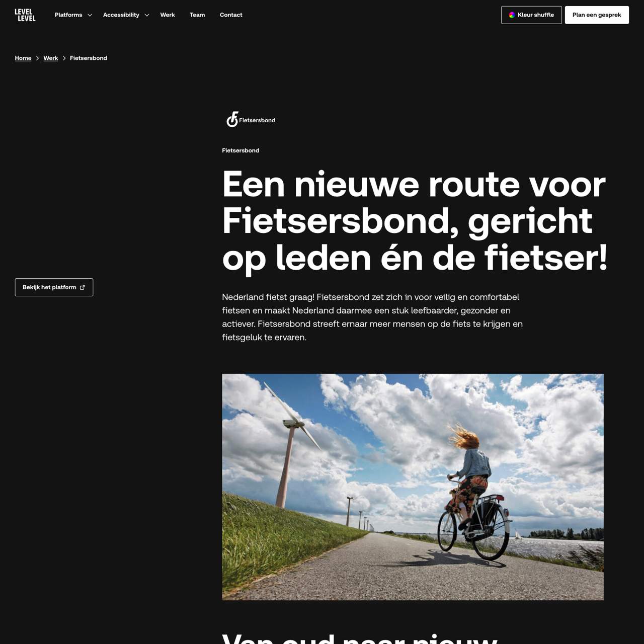Toggle the Kleur shuffle button
The height and width of the screenshot is (644, 644).
pos(531,15)
